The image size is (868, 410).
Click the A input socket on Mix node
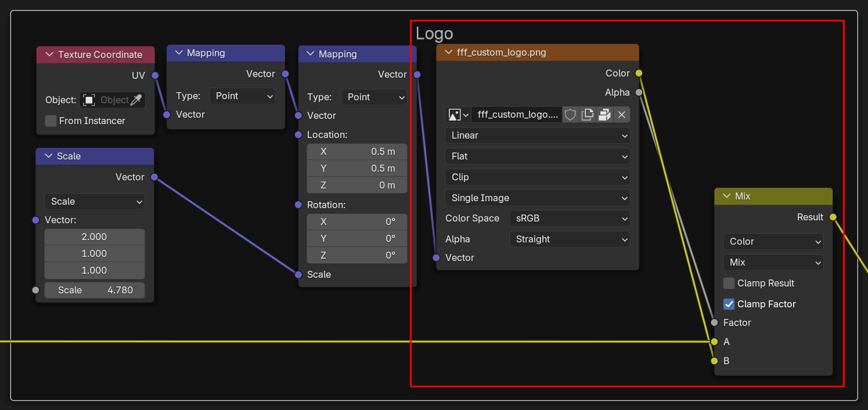pyautogui.click(x=714, y=342)
